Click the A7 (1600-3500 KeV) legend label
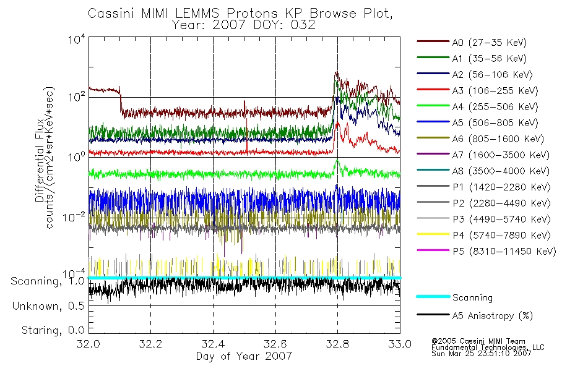The width and height of the screenshot is (588, 371). [x=501, y=155]
